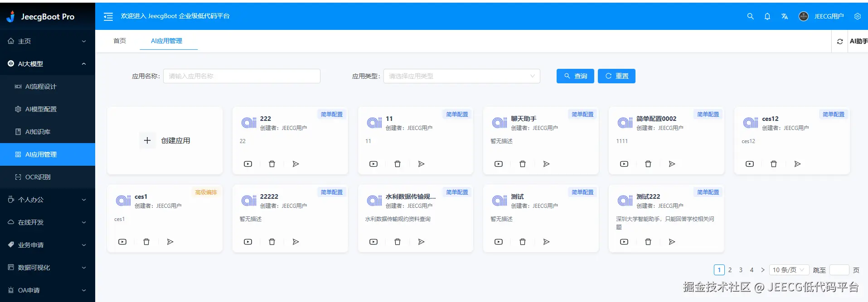Expand the 业务申请 sidebar menu
The height and width of the screenshot is (302, 868).
(48, 245)
